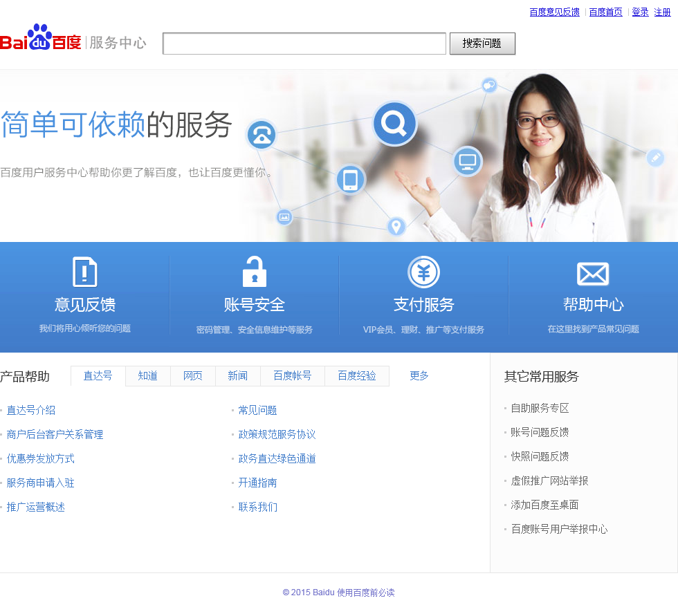This screenshot has width=678, height=616.
Task: Click 使用百度前必读 footer link
Action: 366,592
